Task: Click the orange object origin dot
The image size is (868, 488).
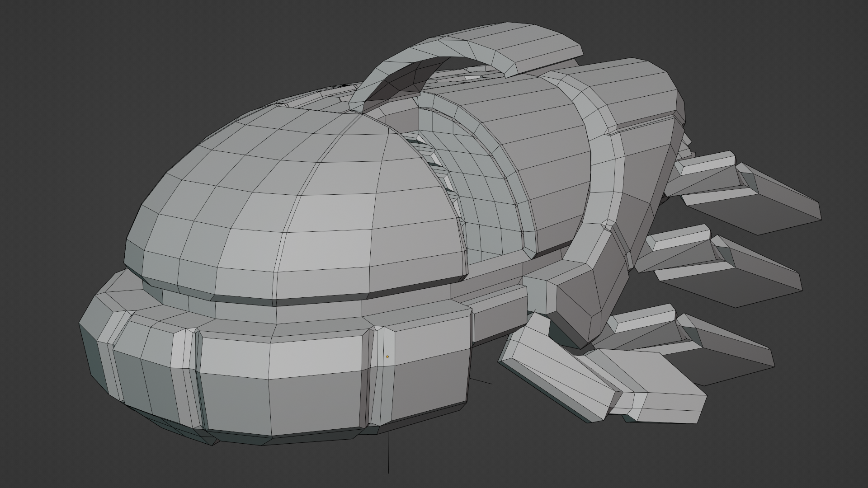Action: click(387, 357)
